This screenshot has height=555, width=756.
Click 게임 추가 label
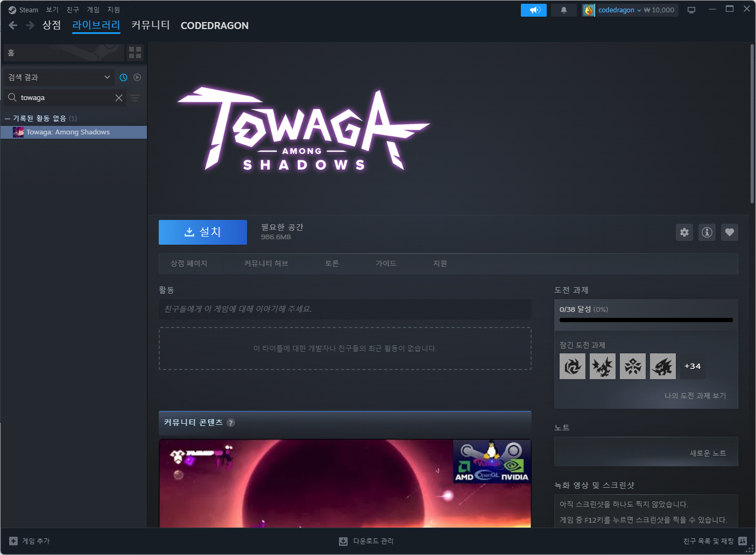tap(36, 541)
